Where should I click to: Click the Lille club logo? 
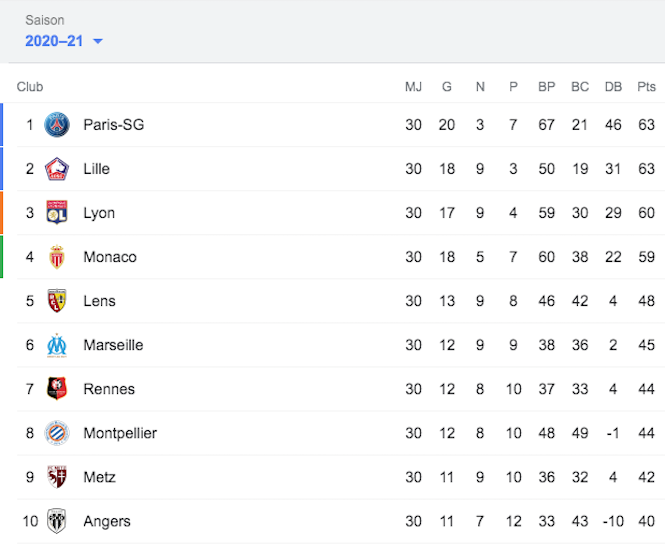(57, 169)
